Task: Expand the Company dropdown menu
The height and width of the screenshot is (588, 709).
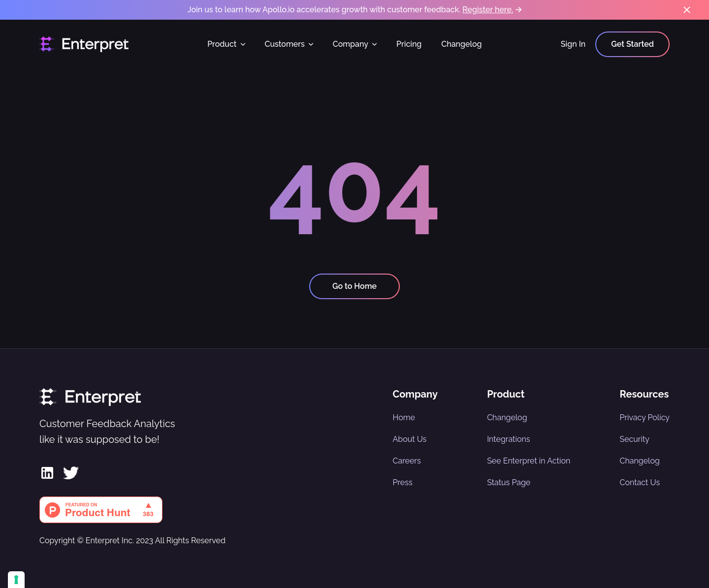Action: (355, 44)
